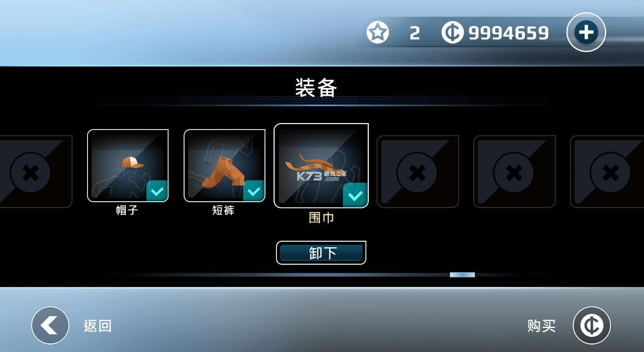Click the back arrow circle icon

click(x=50, y=326)
